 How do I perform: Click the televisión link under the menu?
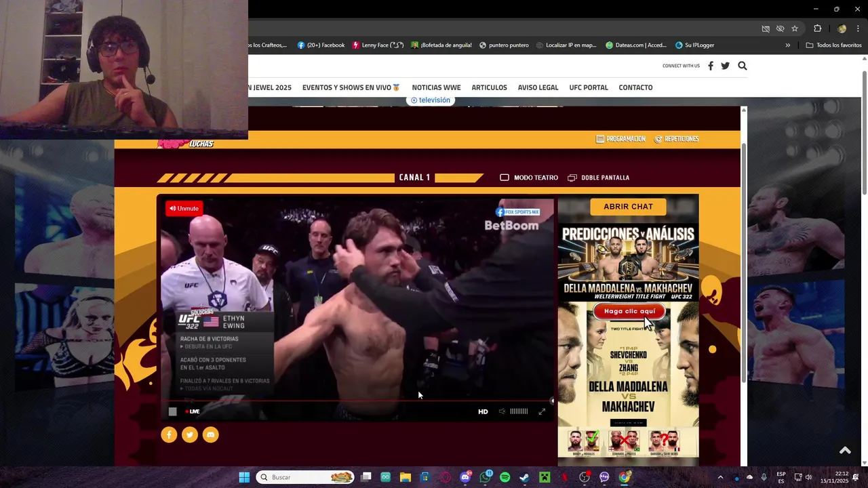click(431, 100)
